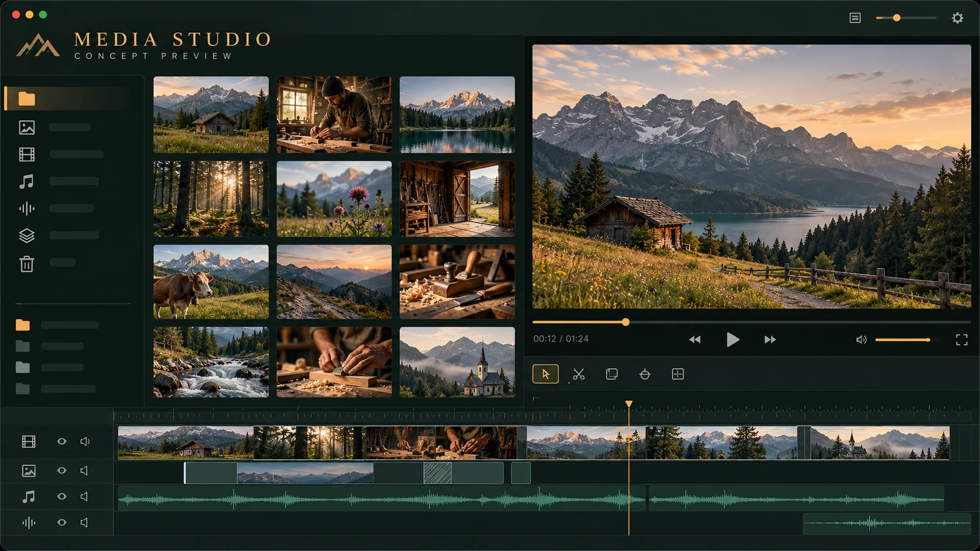The width and height of the screenshot is (980, 551).
Task: Select the scissors cut tool
Action: [579, 374]
